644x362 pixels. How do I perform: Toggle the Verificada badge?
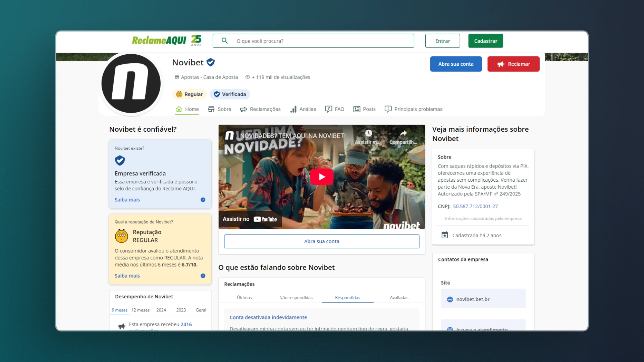(230, 94)
